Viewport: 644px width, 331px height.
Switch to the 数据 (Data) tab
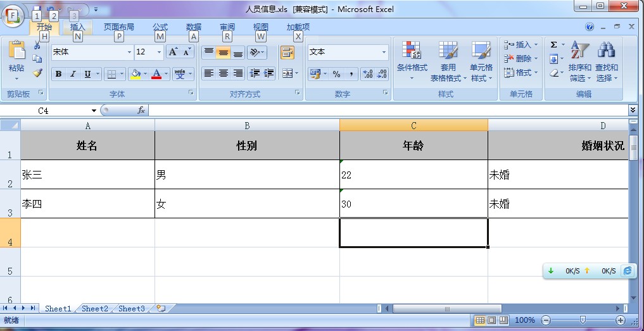point(193,27)
